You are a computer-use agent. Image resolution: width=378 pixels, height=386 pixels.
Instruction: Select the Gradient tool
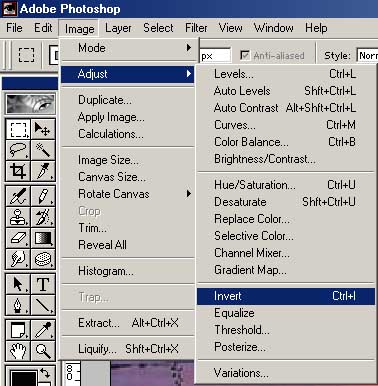pos(43,238)
